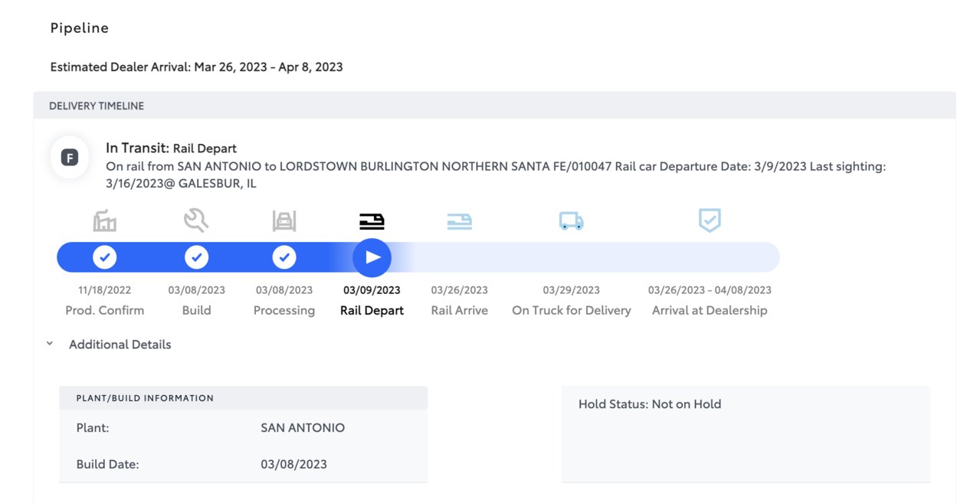Click the 03/08/2023 date above Build label
The width and height of the screenshot is (980, 503).
point(196,290)
